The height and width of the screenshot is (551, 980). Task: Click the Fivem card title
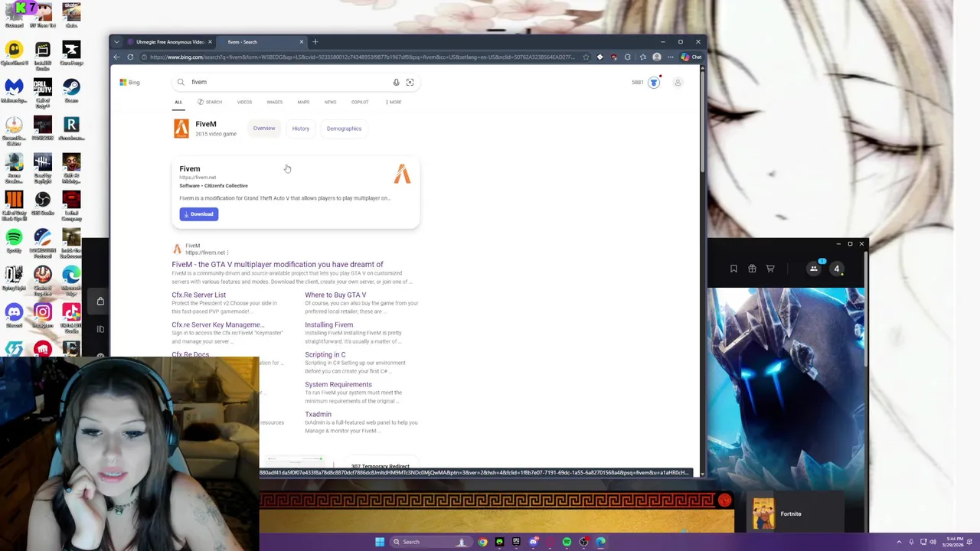(x=189, y=168)
